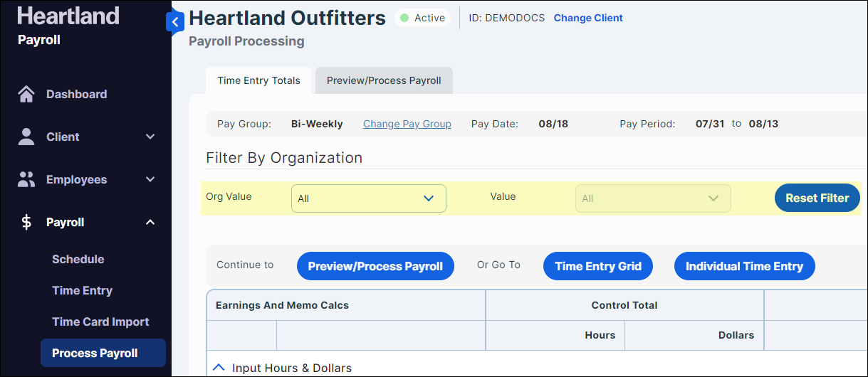Switch to Preview/Process Payroll tab
Screen dimensions: 868x377
coord(384,80)
